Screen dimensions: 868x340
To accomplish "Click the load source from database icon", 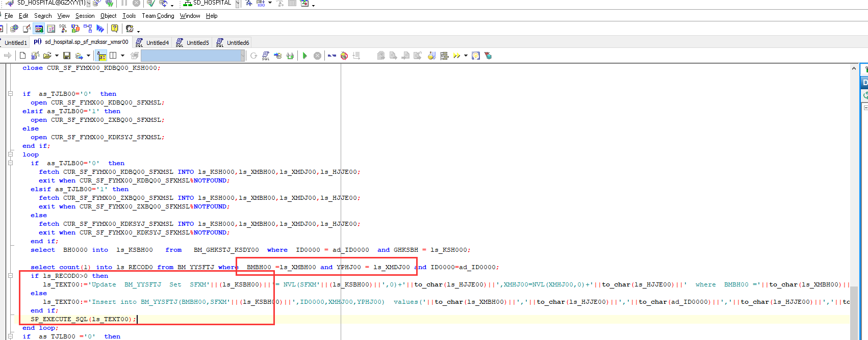I will tap(35, 56).
